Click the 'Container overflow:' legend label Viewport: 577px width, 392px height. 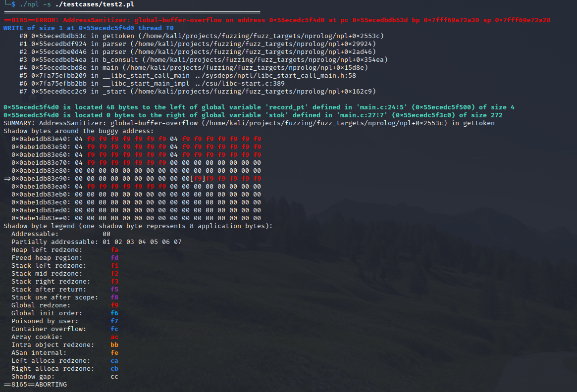tap(49, 329)
